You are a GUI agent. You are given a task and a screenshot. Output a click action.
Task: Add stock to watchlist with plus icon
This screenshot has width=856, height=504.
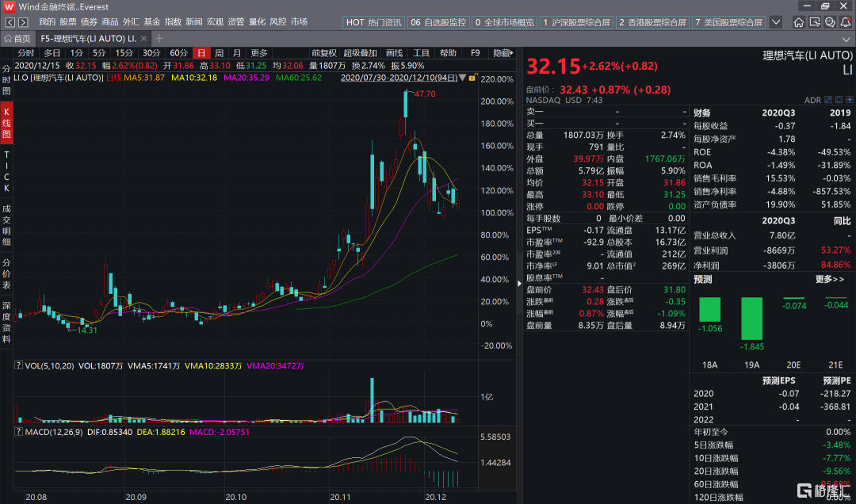(850, 100)
